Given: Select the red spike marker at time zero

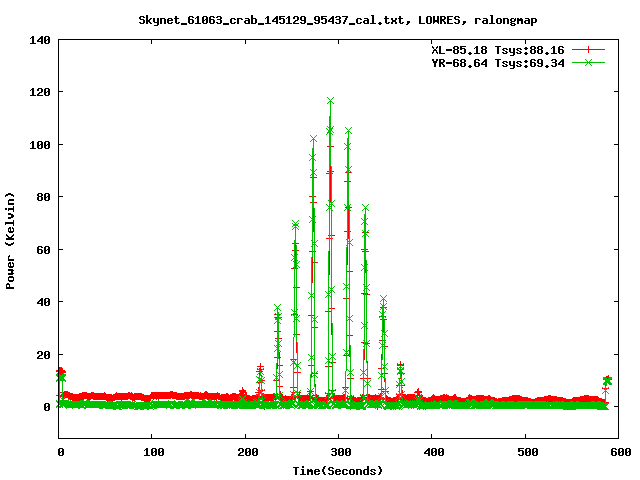Looking at the screenshot, I should (60, 372).
